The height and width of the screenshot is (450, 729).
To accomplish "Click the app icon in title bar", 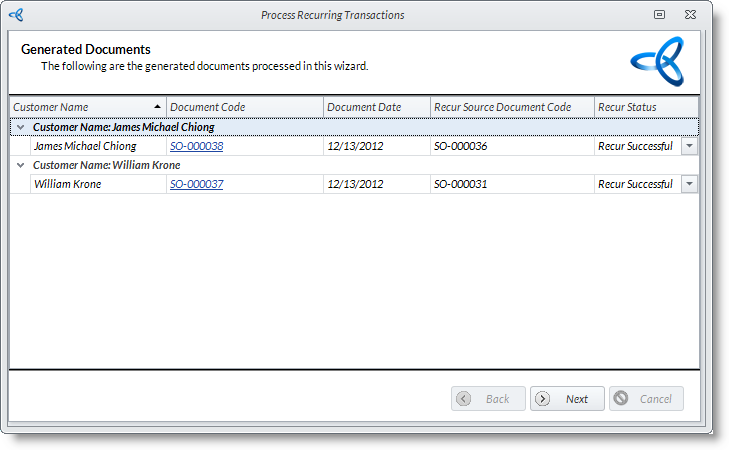I will coord(15,15).
